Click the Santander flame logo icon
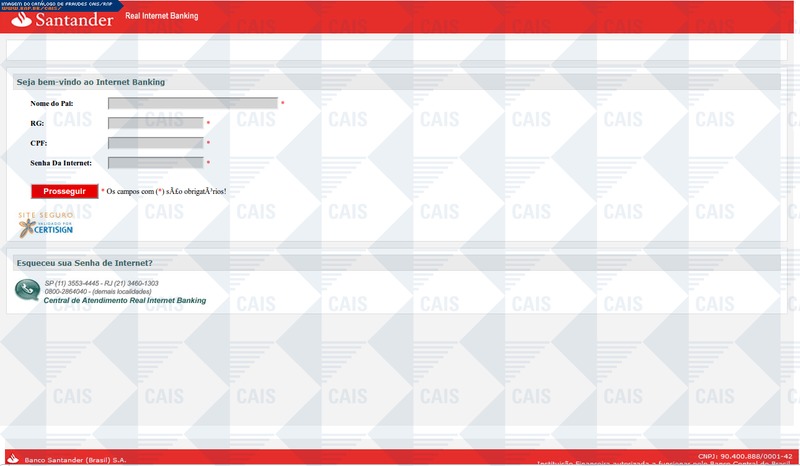The height and width of the screenshot is (466, 800). (19, 19)
